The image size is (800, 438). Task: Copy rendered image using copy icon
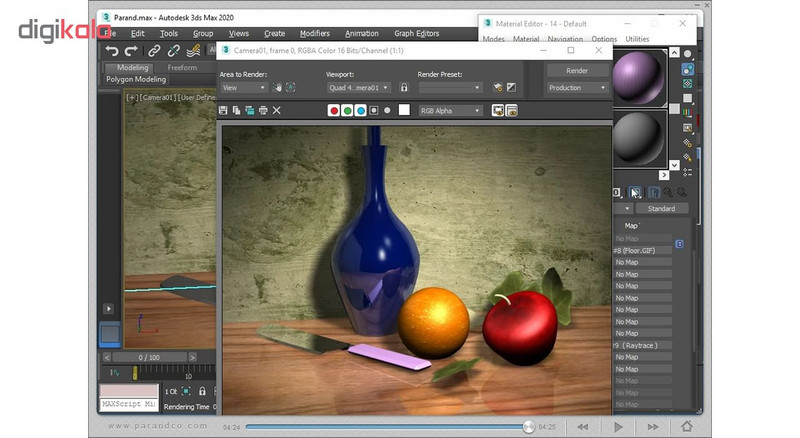click(x=236, y=110)
